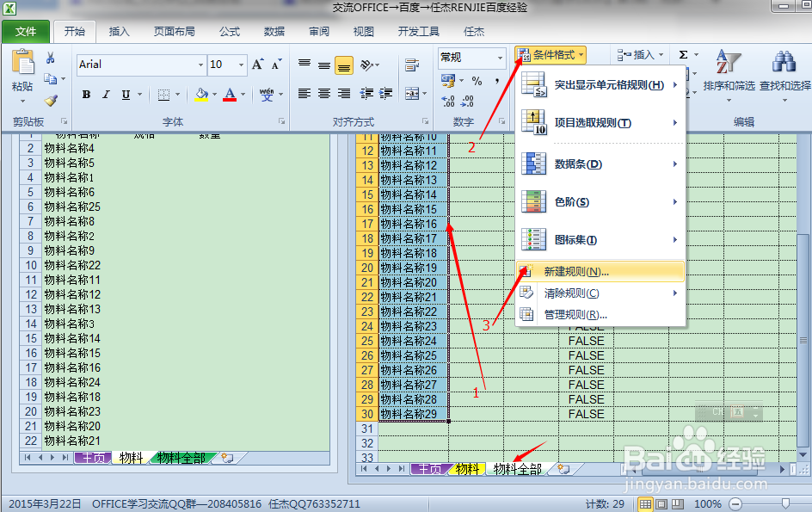Click the text orientation icon
812x512 pixels.
coord(366,65)
